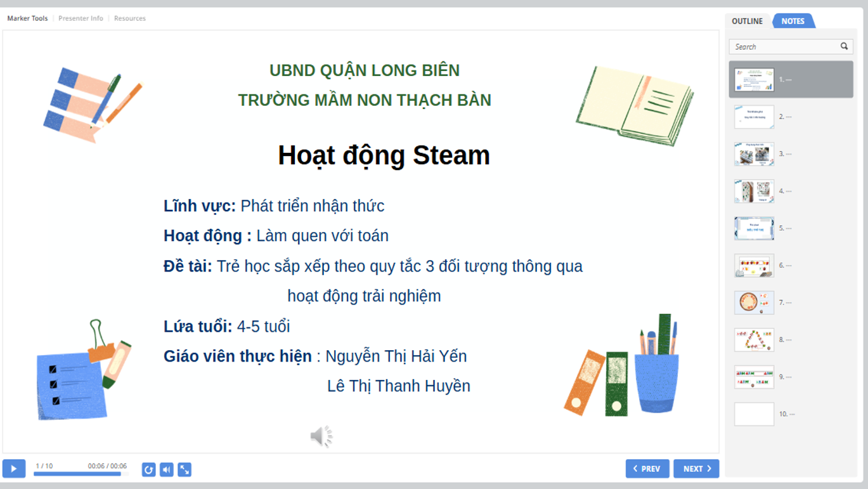The width and height of the screenshot is (868, 489).
Task: Select slide 3 thumbnail in outline
Action: 754,154
